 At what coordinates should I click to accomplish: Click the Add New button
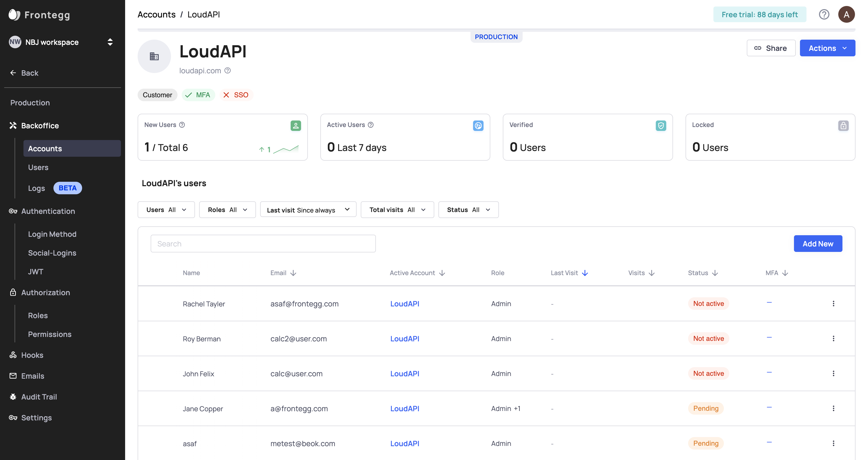click(818, 244)
